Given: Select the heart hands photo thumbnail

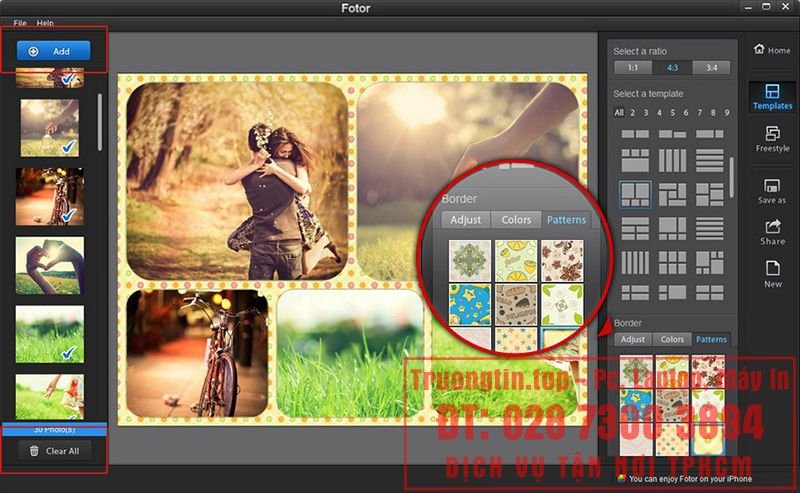Looking at the screenshot, I should click(50, 265).
